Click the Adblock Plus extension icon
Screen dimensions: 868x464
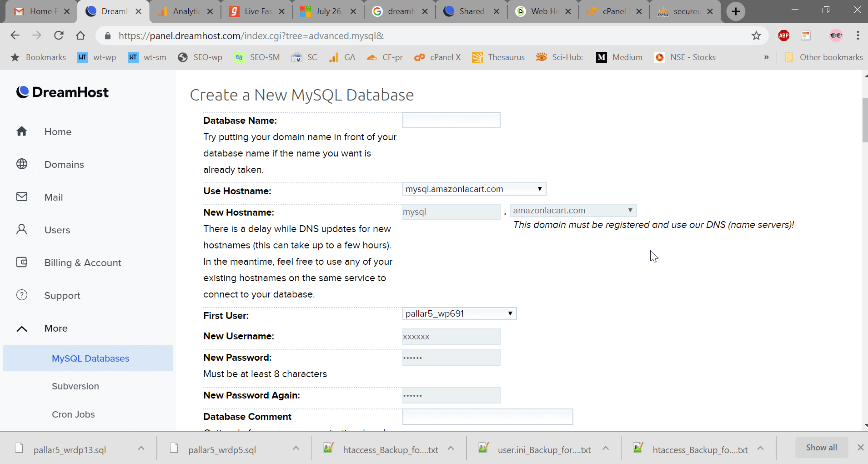(x=784, y=35)
